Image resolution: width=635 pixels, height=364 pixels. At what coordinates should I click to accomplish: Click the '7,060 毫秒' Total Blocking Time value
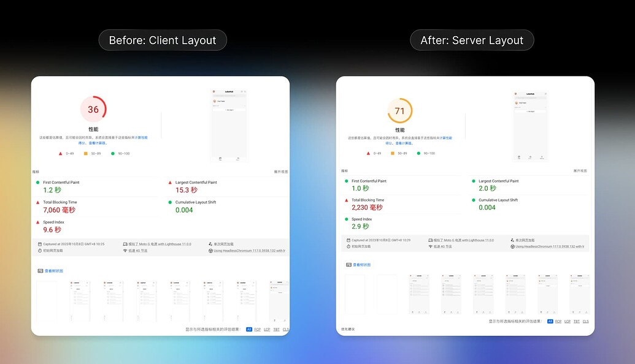[x=59, y=210]
